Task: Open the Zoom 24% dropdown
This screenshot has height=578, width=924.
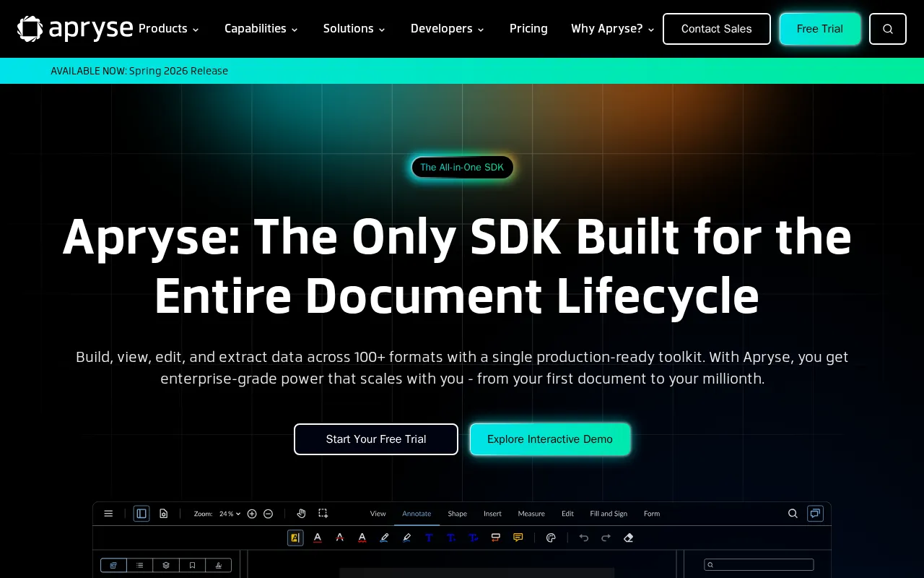Action: [230, 514]
